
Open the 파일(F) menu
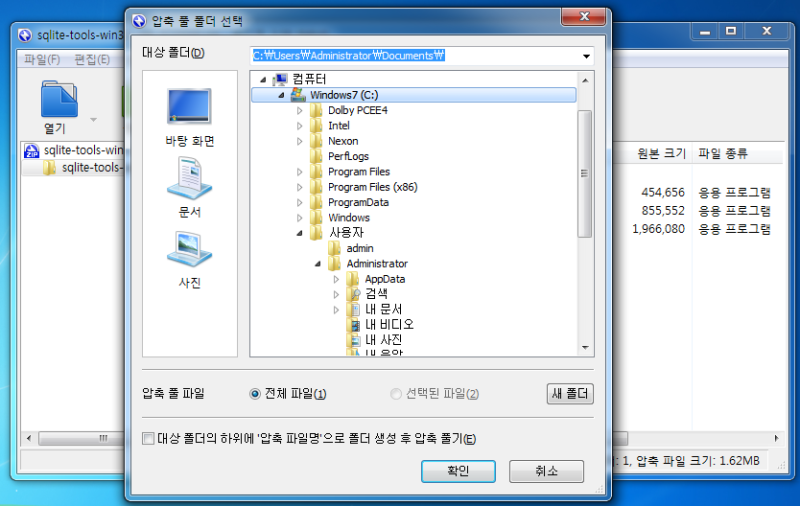(42, 60)
